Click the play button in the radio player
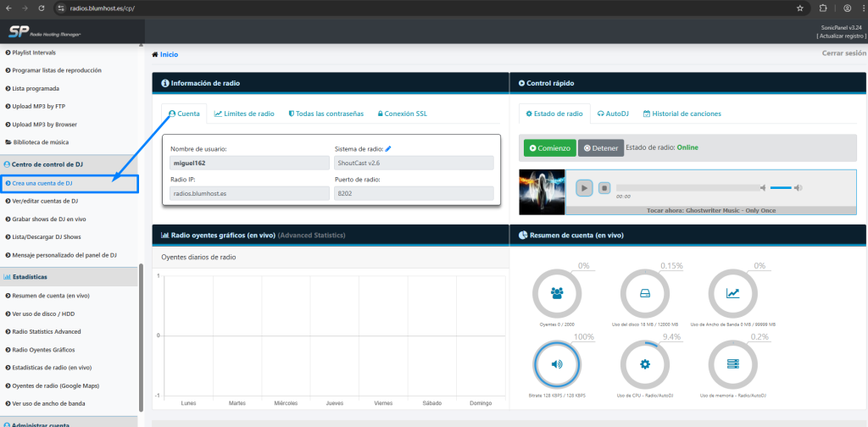 [583, 188]
